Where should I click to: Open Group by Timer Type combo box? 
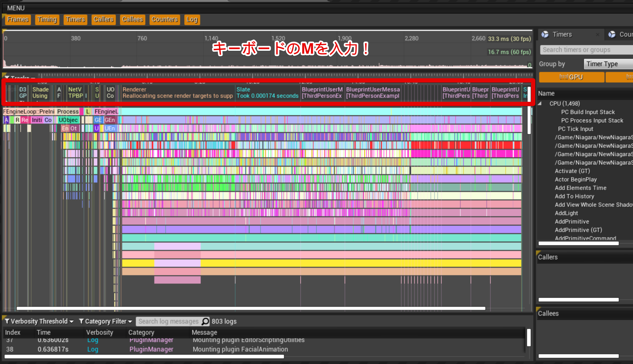coord(607,64)
